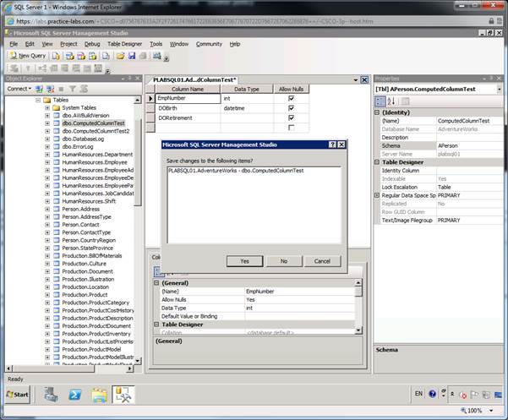
Task: Click the Object Explorer vertical scrollbar
Action: [x=138, y=230]
